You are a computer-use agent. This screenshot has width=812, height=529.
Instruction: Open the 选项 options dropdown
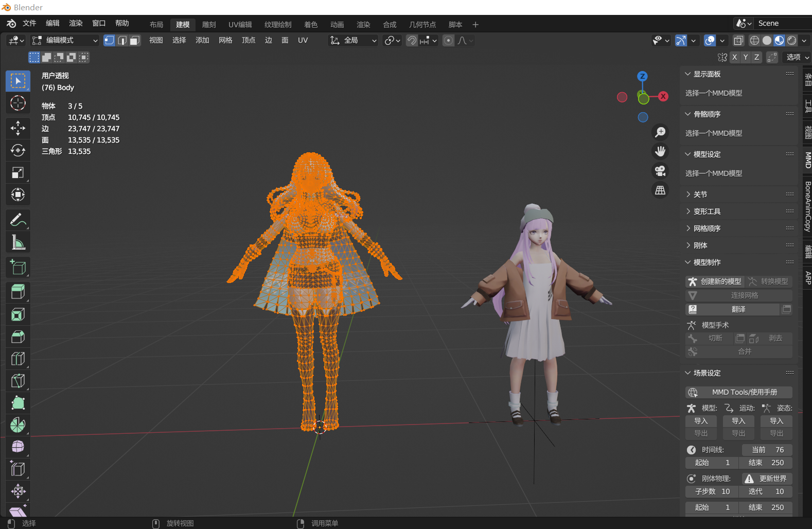click(797, 57)
